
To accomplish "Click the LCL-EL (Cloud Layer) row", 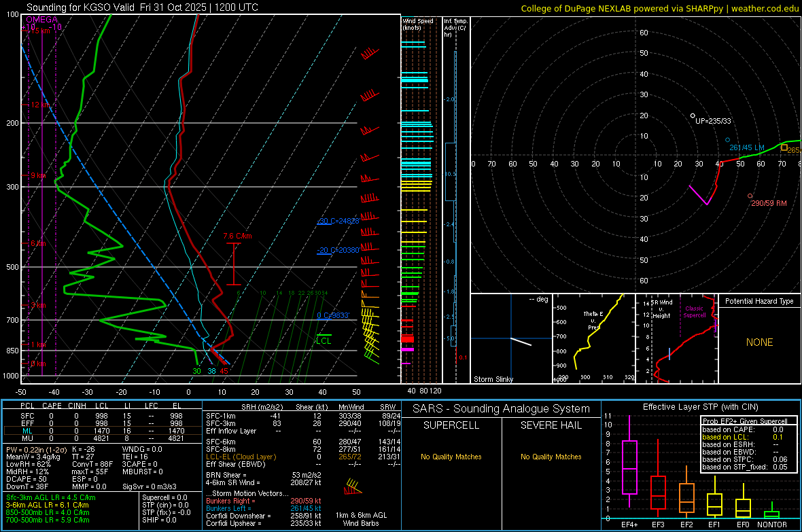I will [x=303, y=457].
